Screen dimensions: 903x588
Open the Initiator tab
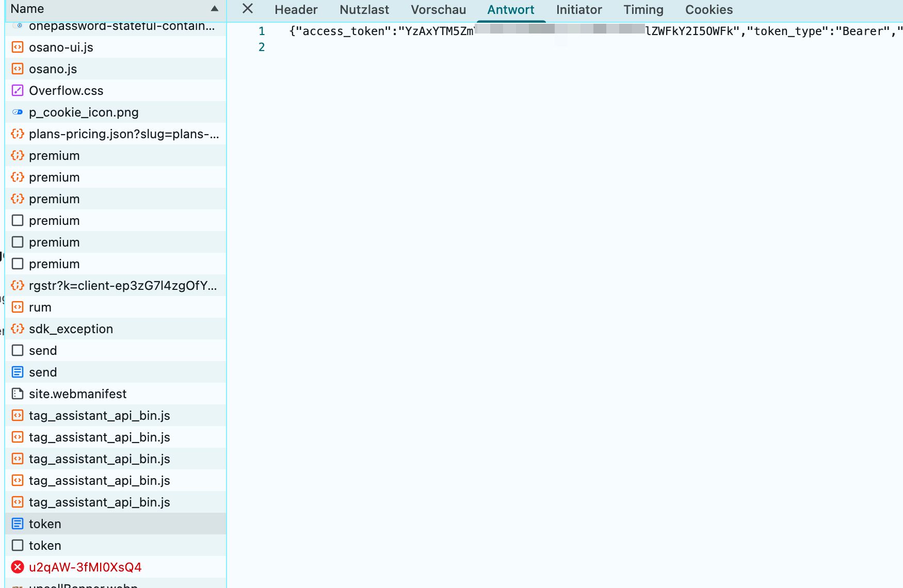[579, 10]
